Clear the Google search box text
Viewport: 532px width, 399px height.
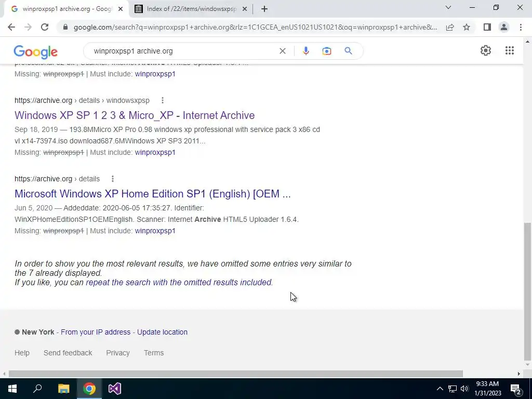[x=282, y=51]
